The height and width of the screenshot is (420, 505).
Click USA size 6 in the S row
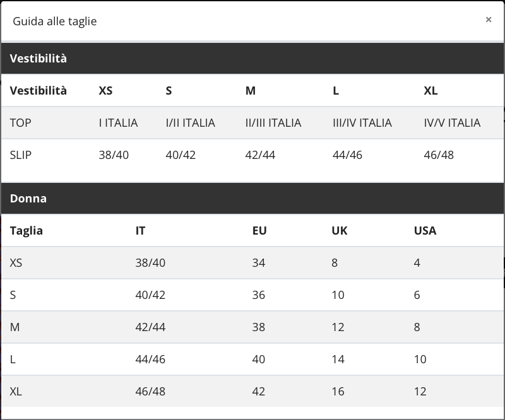(x=417, y=295)
